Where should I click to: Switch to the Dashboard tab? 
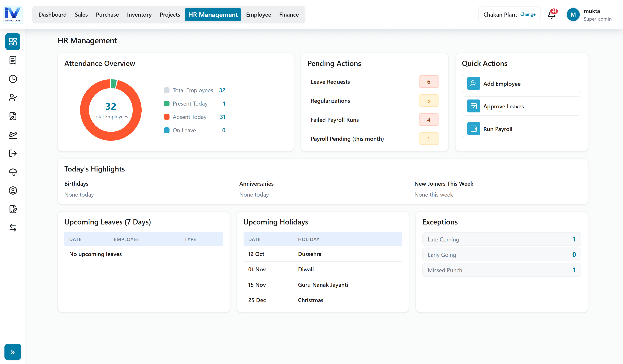click(53, 15)
